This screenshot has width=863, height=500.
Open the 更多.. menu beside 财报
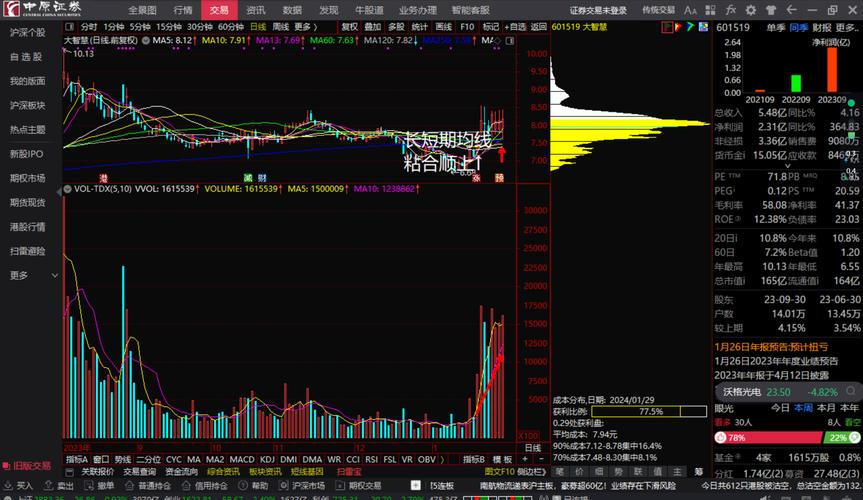[845, 28]
